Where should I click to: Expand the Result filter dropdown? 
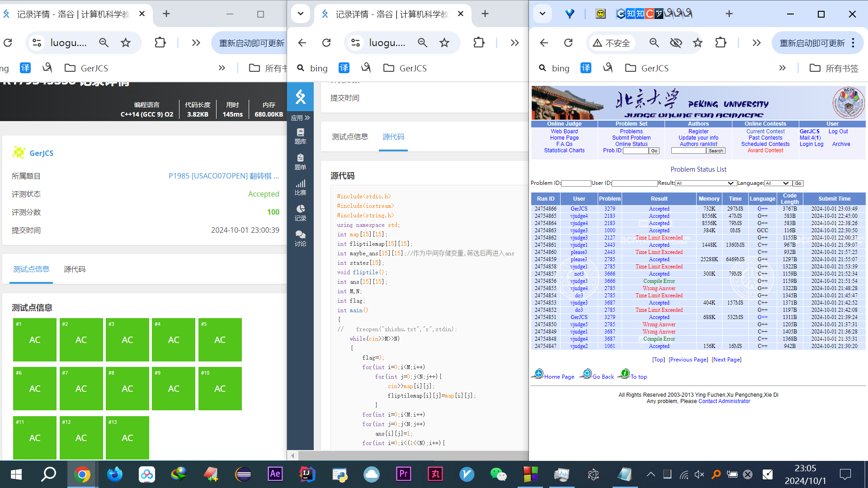(x=705, y=183)
